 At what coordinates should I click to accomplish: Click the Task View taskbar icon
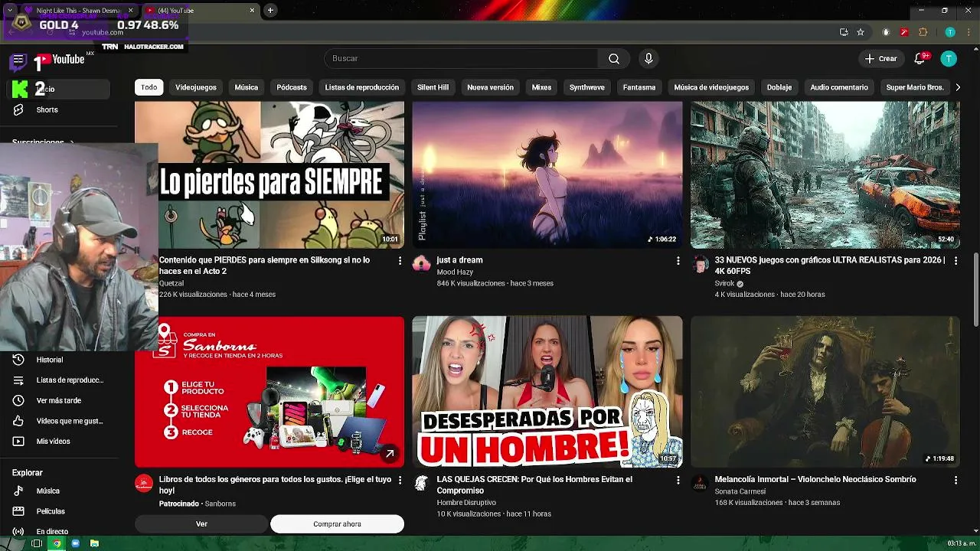pos(36,543)
